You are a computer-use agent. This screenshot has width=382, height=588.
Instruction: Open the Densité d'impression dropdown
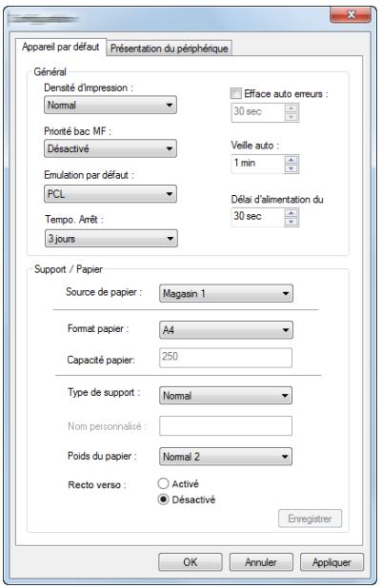111,105
